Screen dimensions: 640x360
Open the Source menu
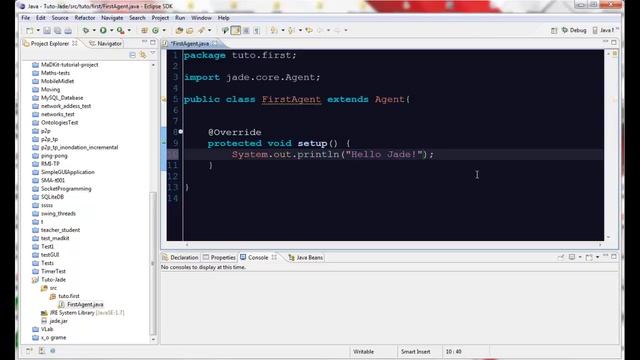[60, 18]
